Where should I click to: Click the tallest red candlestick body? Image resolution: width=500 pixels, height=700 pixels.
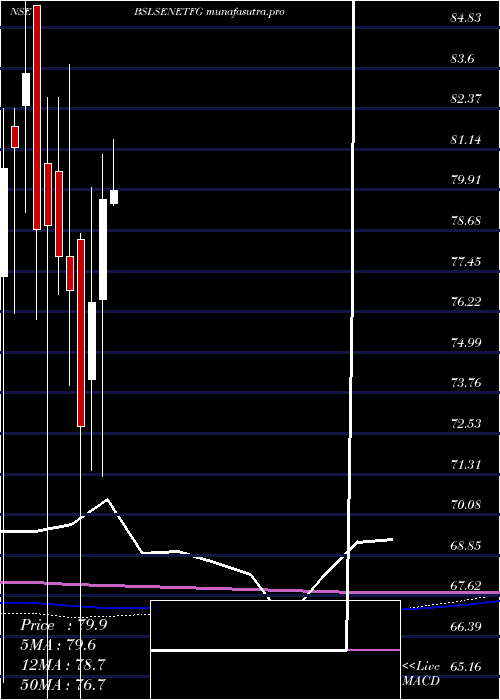click(37, 117)
